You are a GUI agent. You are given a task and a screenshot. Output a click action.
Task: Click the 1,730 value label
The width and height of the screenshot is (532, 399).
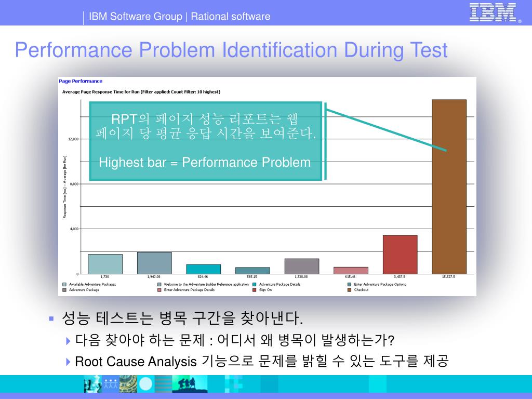pos(105,277)
